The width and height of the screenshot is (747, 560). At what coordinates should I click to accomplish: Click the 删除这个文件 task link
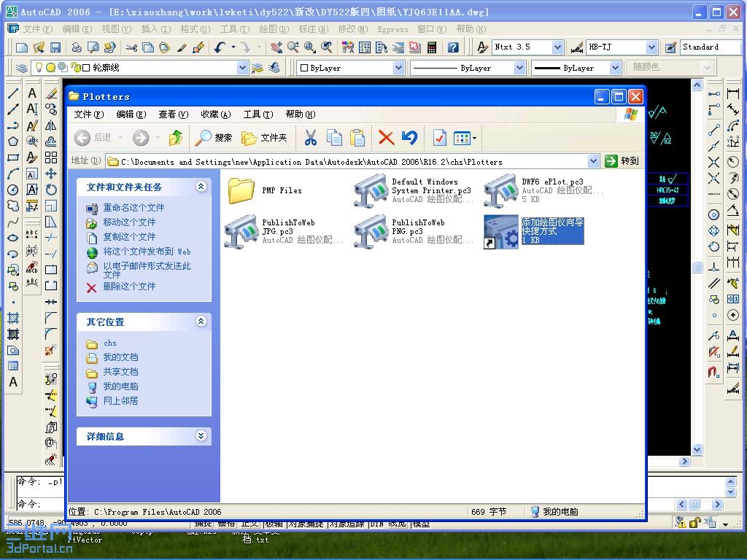[x=129, y=286]
